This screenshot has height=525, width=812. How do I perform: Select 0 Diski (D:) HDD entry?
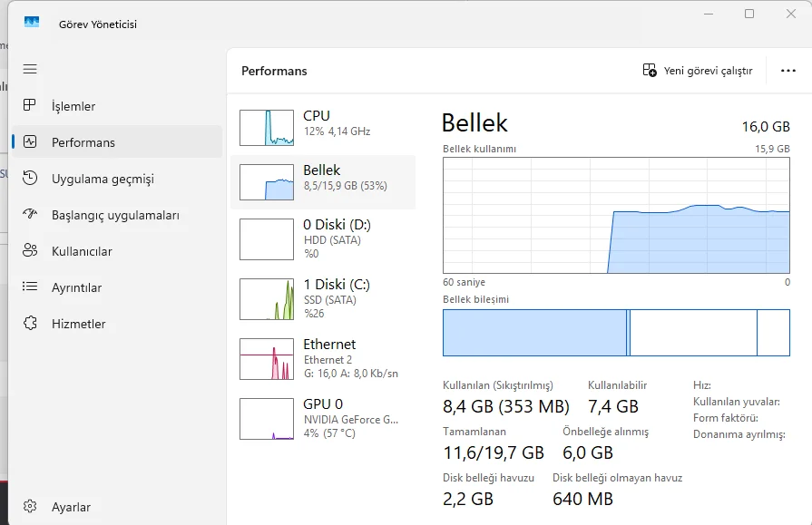tap(323, 238)
